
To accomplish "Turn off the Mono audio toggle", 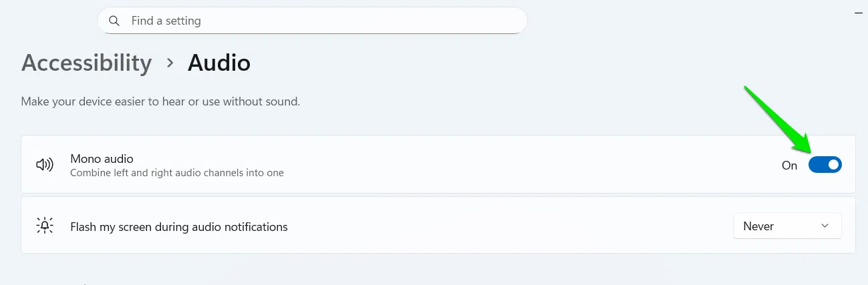I will (x=825, y=165).
